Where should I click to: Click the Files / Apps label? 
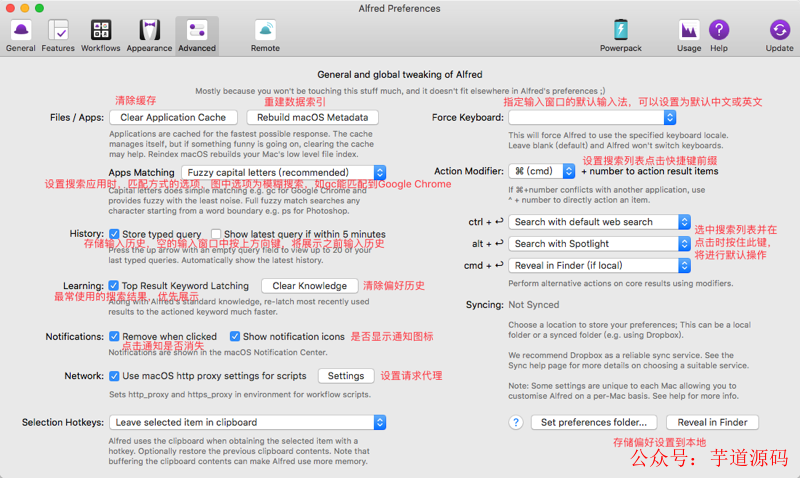77,117
